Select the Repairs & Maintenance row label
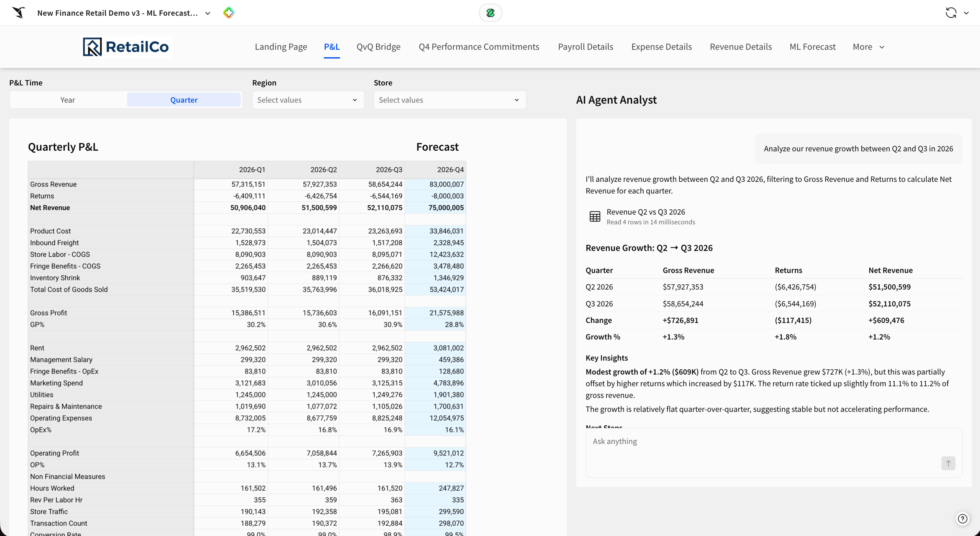This screenshot has height=536, width=980. [x=66, y=406]
